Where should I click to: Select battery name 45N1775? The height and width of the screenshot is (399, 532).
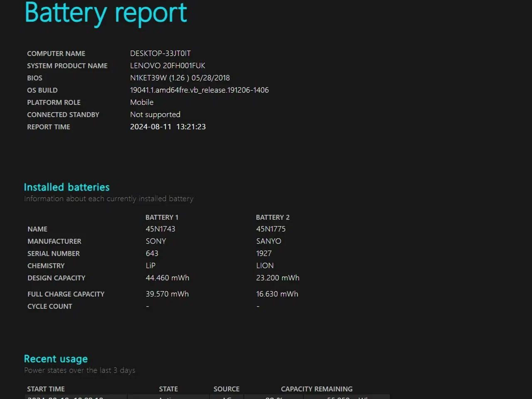(x=271, y=229)
